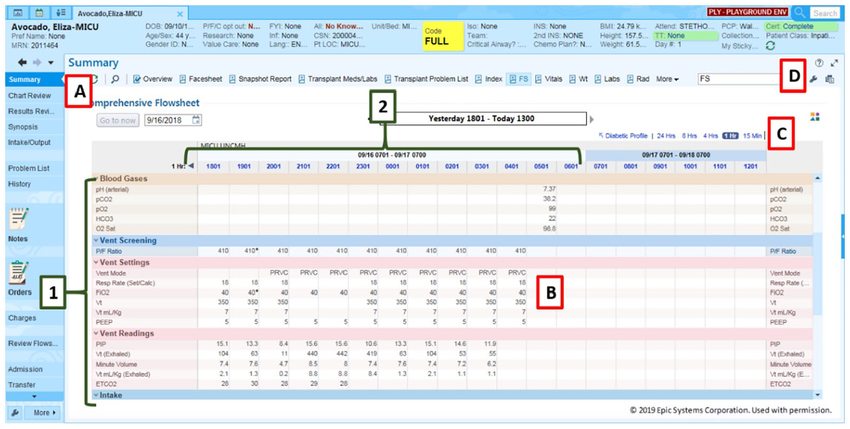Click the back navigation arrow
The height and width of the screenshot is (429, 850).
click(23, 62)
